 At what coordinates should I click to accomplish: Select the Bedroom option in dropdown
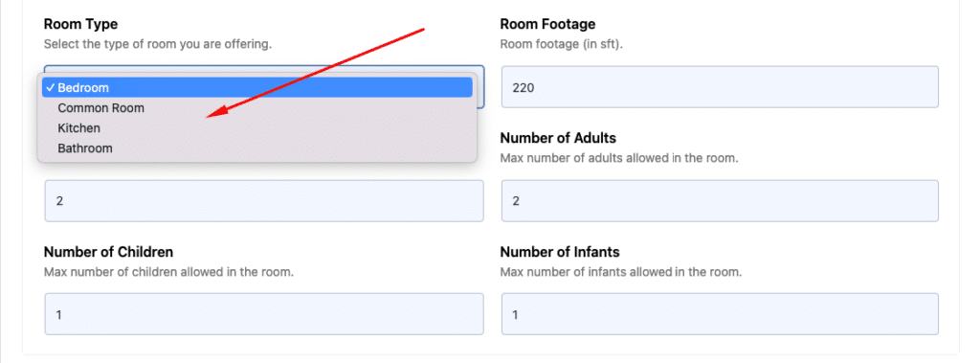(256, 87)
